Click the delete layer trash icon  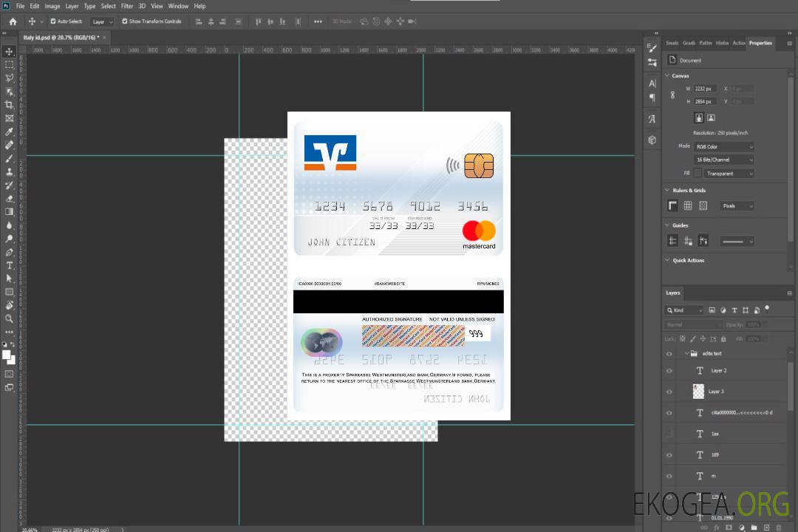[779, 528]
